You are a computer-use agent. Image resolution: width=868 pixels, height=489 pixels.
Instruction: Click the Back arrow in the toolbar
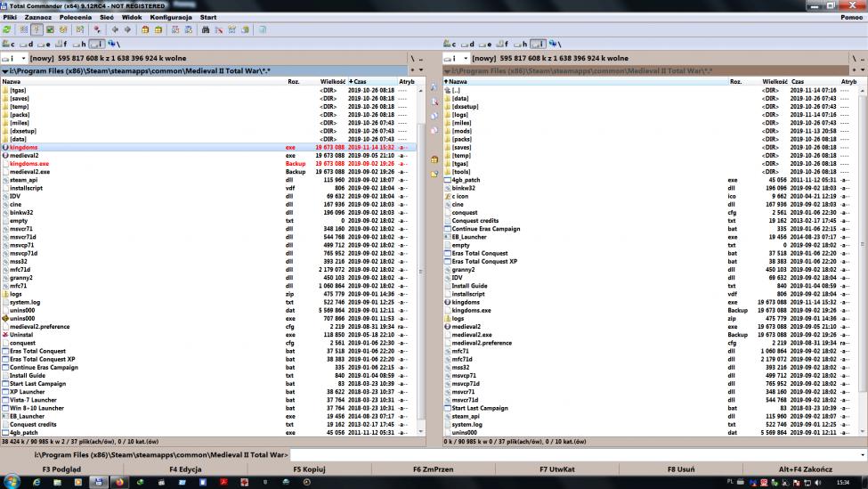[x=115, y=29]
